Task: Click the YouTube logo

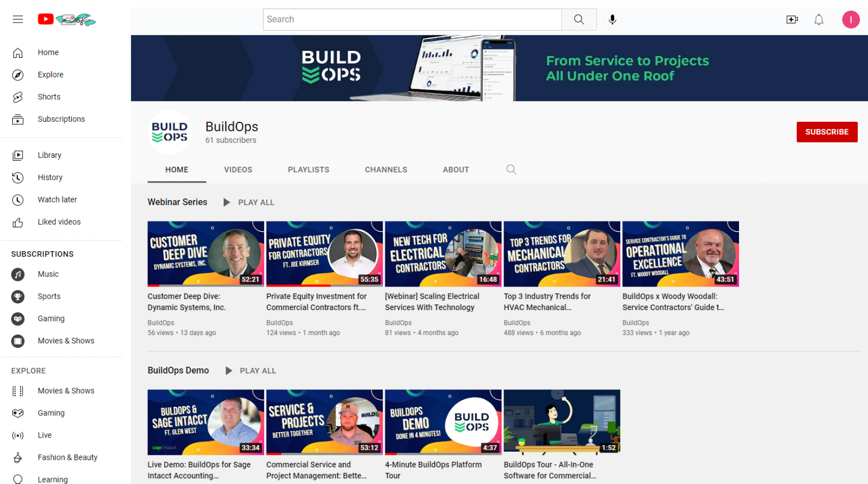Action: (x=67, y=19)
